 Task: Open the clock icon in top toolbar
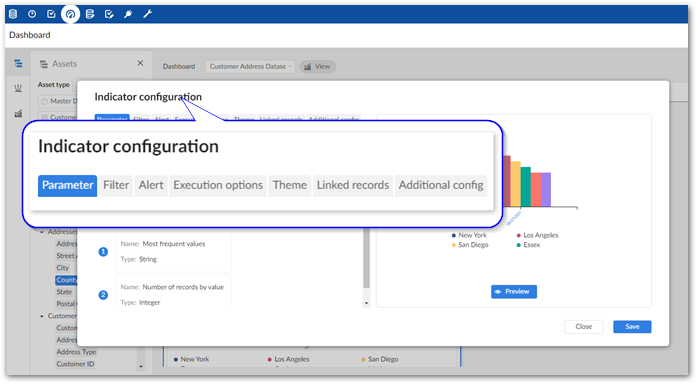tap(32, 14)
